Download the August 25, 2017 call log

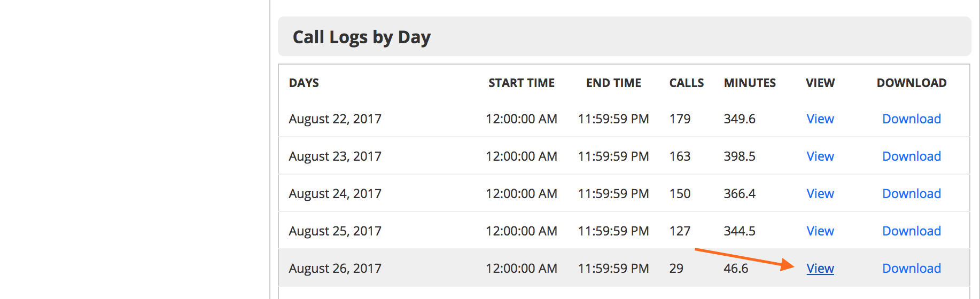coord(911,231)
